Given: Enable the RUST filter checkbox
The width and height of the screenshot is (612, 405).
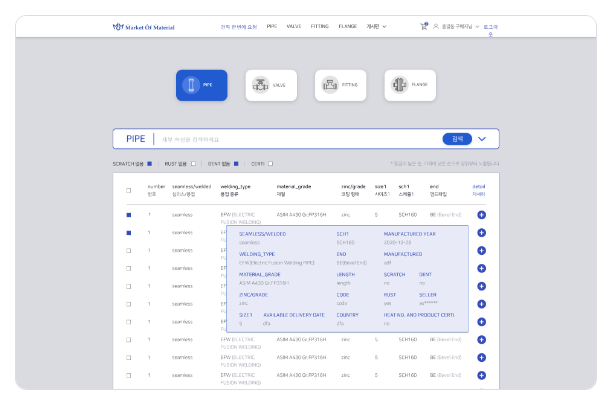Looking at the screenshot, I should point(184,163).
